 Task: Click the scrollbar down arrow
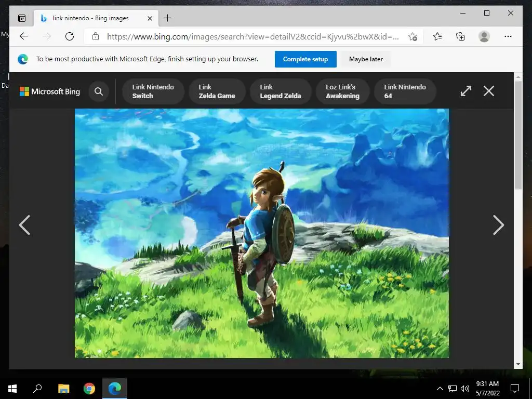pos(518,364)
